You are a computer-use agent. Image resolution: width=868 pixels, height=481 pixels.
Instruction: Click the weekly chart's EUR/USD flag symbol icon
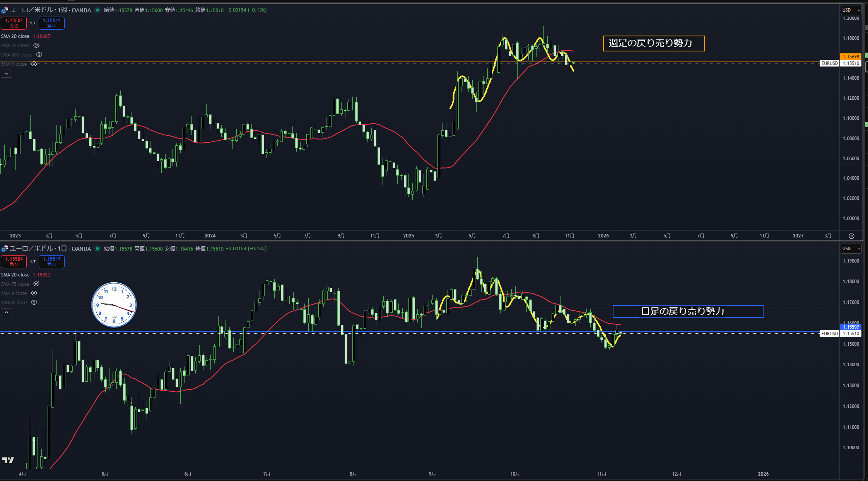click(x=5, y=10)
